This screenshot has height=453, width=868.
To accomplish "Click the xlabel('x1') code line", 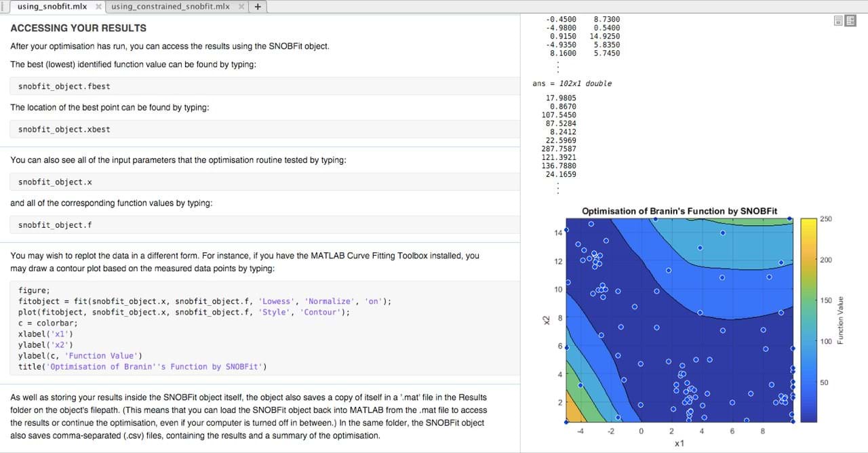I will click(45, 334).
